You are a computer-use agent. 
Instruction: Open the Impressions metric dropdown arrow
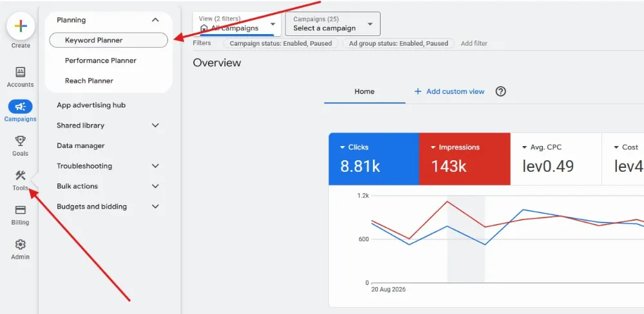433,147
